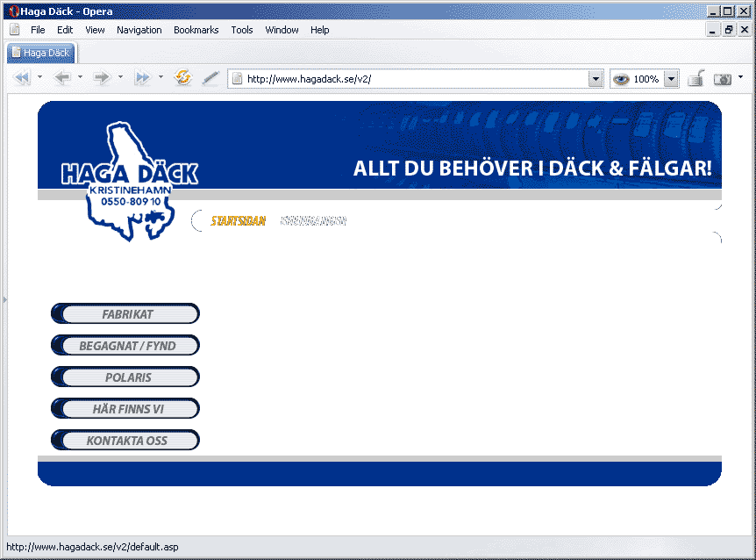
Task: Click the BEGAGNAT / FYND button
Action: (125, 345)
